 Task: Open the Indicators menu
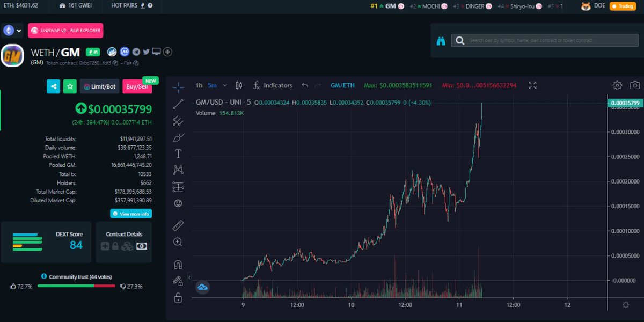273,85
